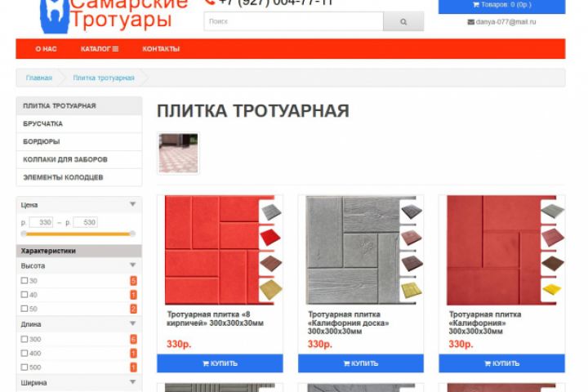This screenshot has width=588, height=392.
Task: Select red tile variant on 8 кирпичей
Action: point(271,238)
